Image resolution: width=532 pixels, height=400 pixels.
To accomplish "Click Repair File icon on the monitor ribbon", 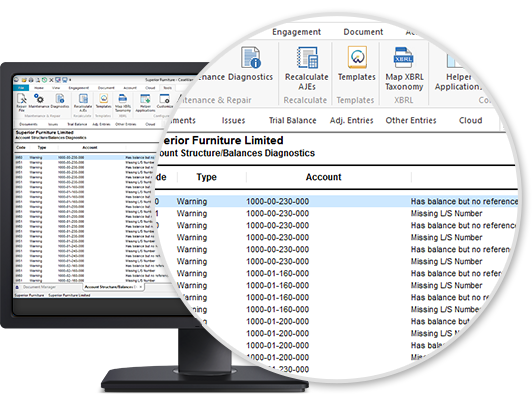I will 22,98.
